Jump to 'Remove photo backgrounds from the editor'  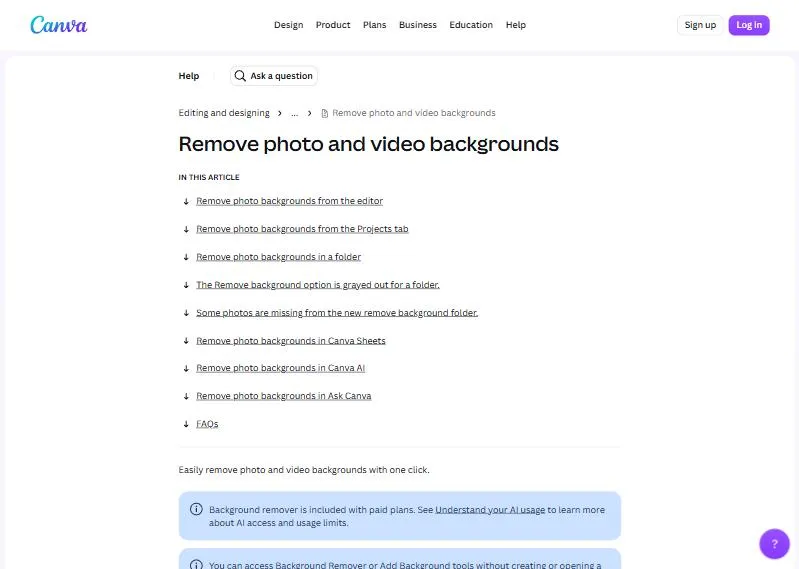coord(289,201)
